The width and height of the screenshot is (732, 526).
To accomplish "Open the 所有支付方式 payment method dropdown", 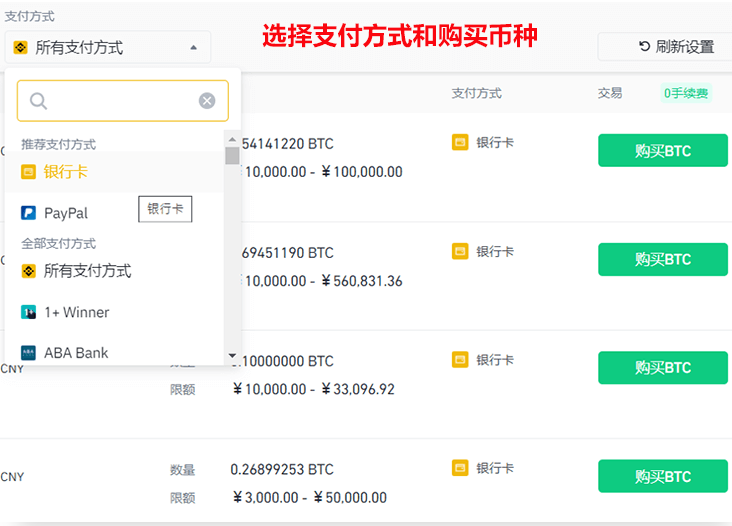I will [x=108, y=47].
